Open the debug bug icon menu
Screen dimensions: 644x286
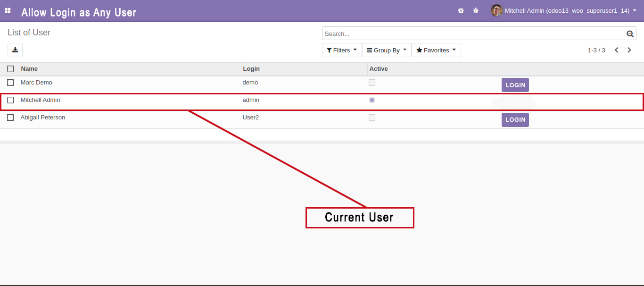(476, 10)
